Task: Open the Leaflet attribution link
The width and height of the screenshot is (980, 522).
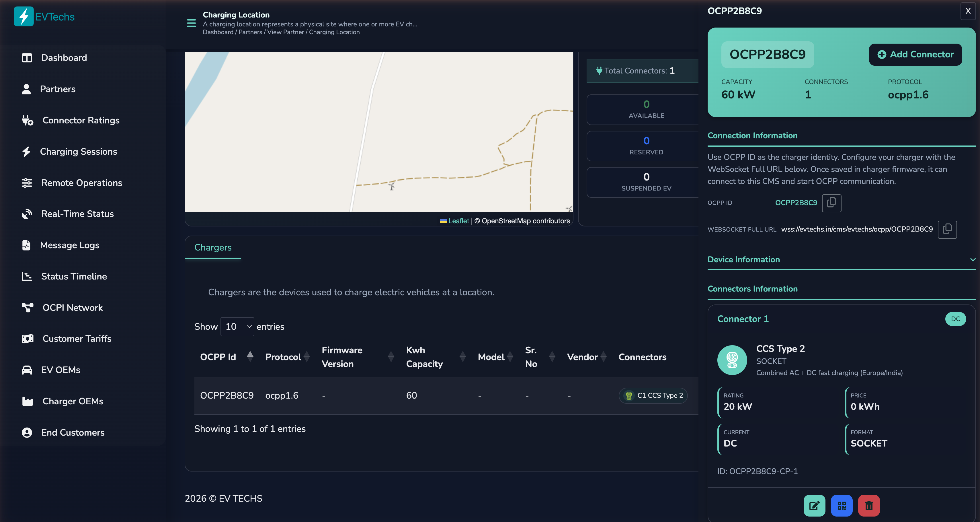Action: point(458,221)
